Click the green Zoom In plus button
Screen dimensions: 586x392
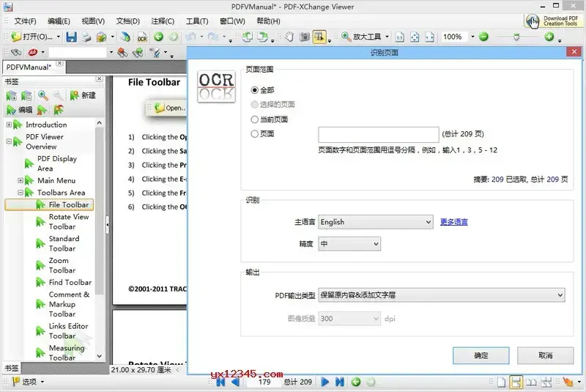(549, 37)
